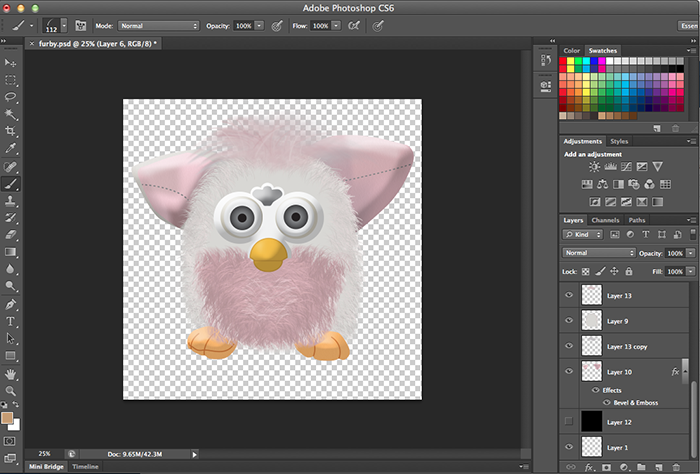This screenshot has height=474, width=700.
Task: Select the Crop tool
Action: tap(10, 131)
